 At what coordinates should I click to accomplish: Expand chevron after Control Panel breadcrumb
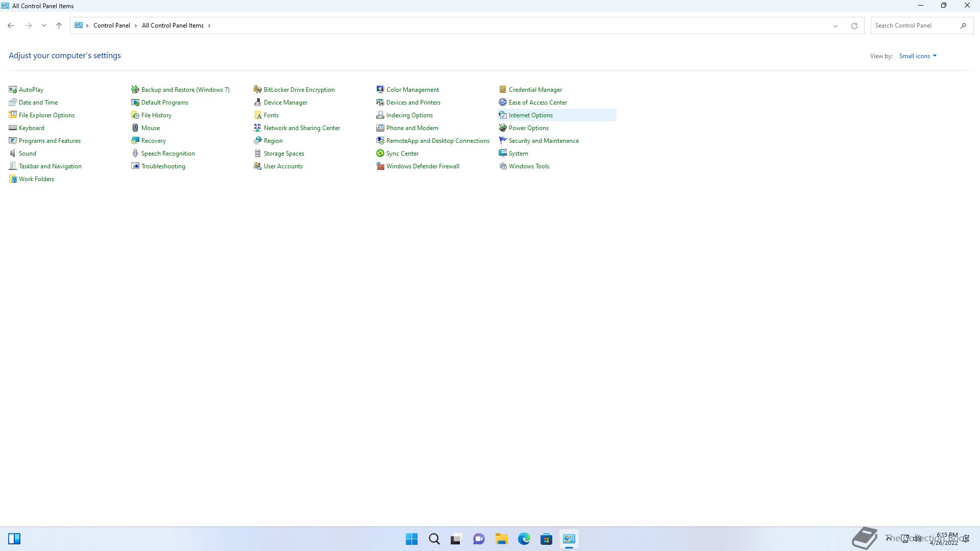pyautogui.click(x=136, y=26)
